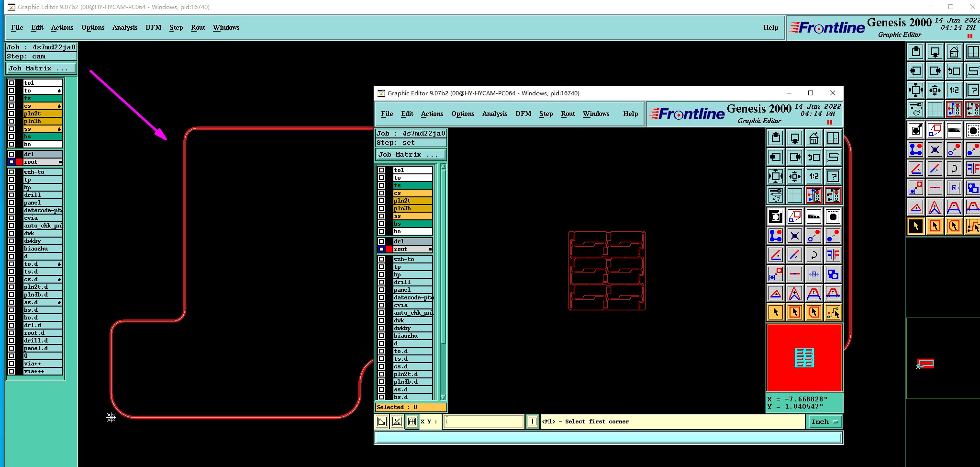Screen dimensions: 980x467
Task: Select 'rout.d' layer row in back window
Action: tap(43, 333)
